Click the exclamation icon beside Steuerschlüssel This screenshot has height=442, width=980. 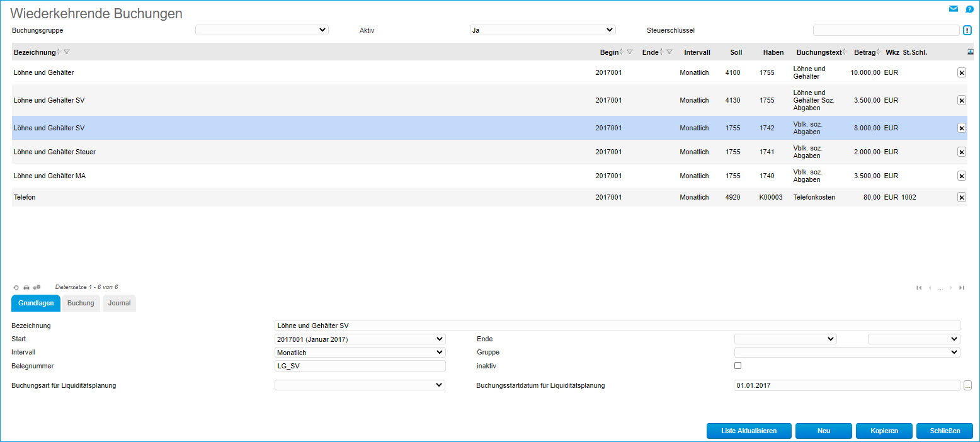(967, 30)
